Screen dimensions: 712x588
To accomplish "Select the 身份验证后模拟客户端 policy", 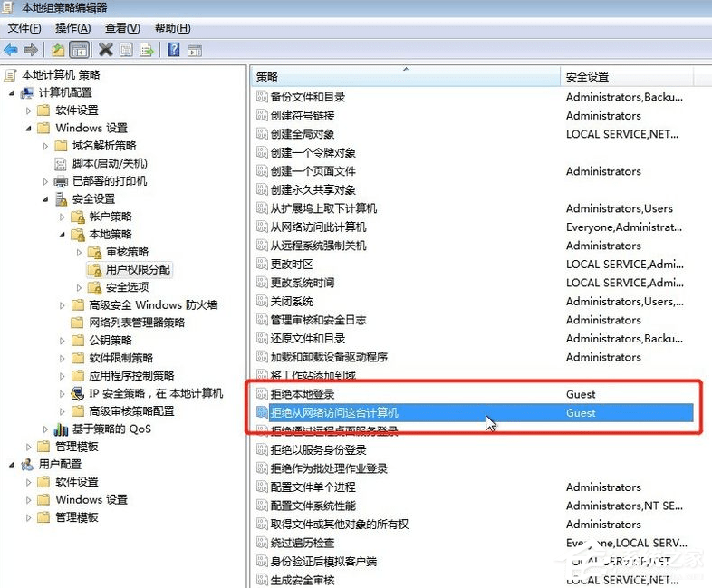I will coord(323,561).
